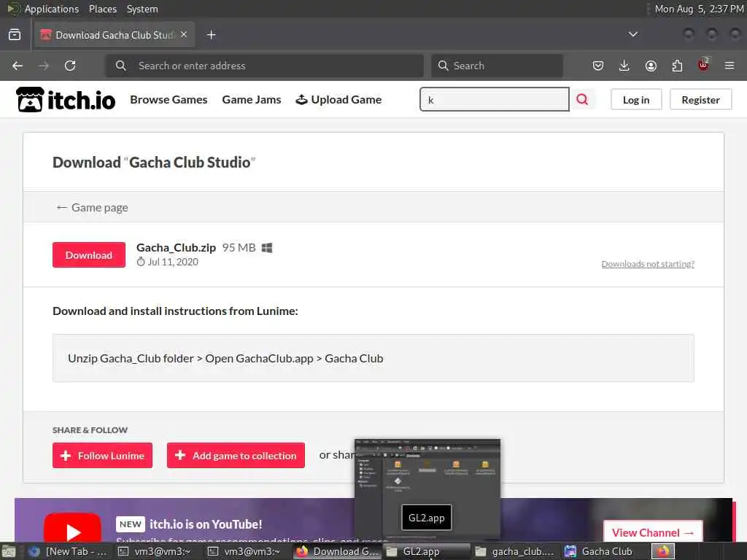Click the Jul 11, 2020 date text
747x560 pixels.
172,262
